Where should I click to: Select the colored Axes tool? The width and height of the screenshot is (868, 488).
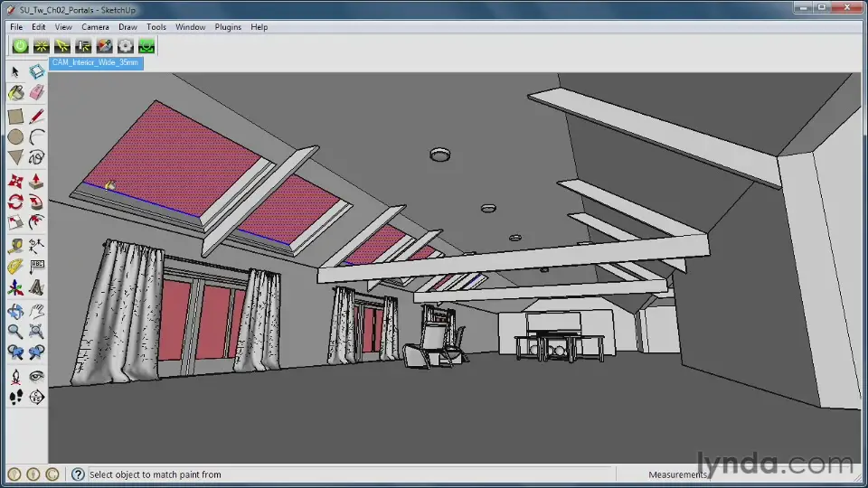click(x=15, y=287)
